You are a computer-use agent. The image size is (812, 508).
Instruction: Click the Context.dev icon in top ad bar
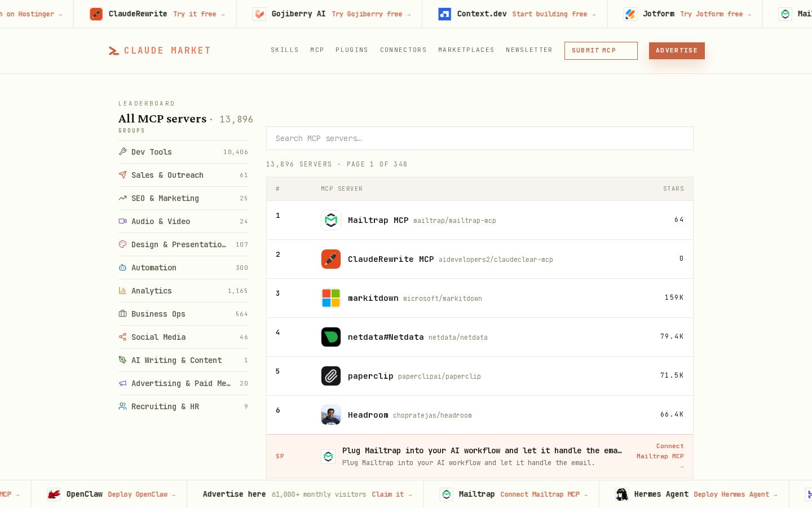[445, 14]
